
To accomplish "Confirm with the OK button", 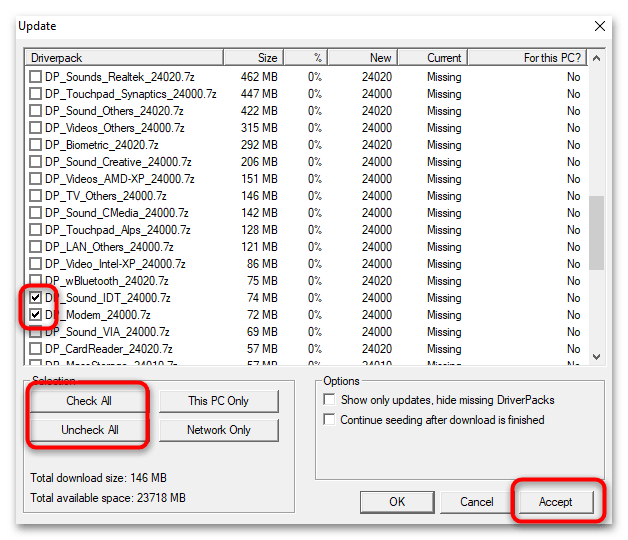I will (x=397, y=502).
